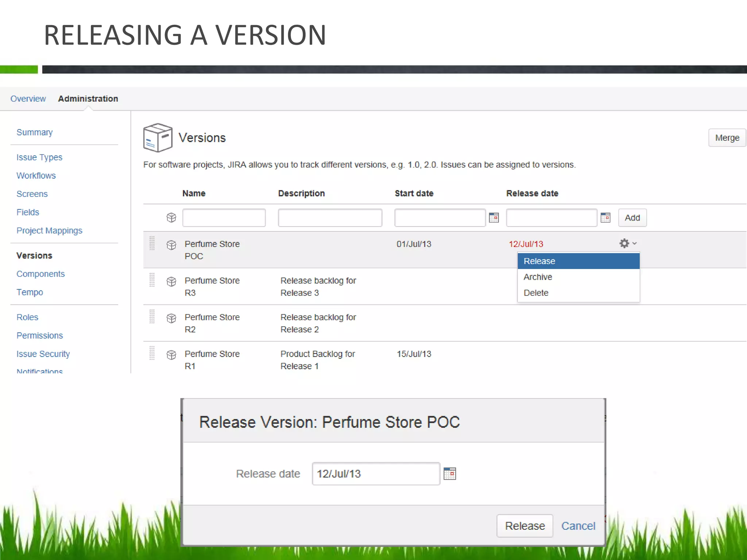This screenshot has height=560, width=747.
Task: Open Permissions in the sidebar
Action: coord(40,335)
